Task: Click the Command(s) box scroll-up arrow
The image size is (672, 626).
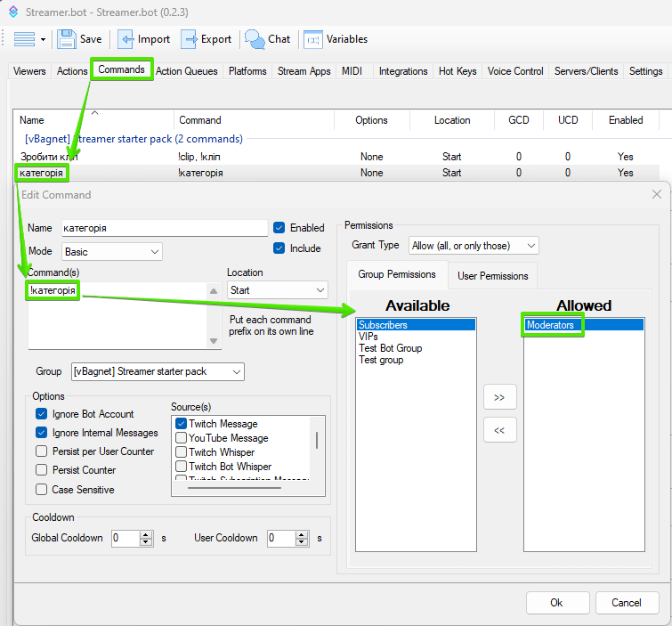Action: pos(214,291)
